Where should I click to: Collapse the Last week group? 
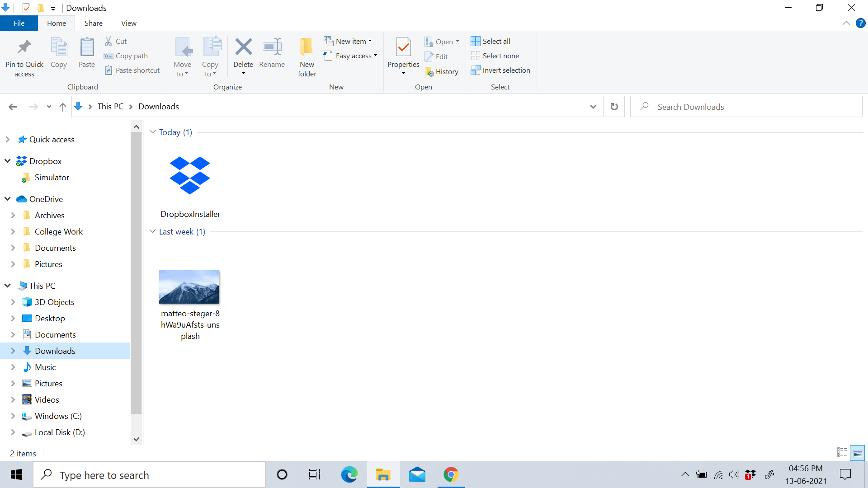coord(153,231)
